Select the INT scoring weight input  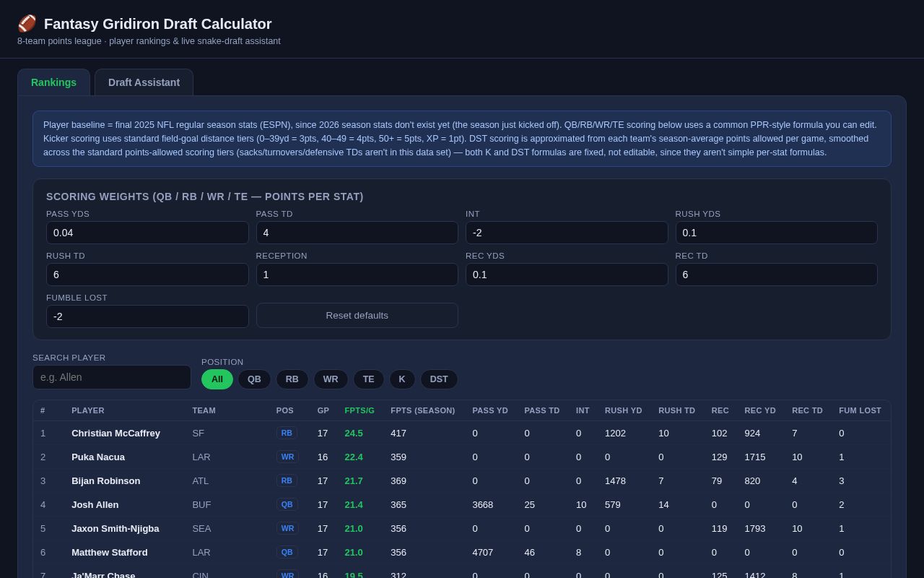click(x=567, y=233)
